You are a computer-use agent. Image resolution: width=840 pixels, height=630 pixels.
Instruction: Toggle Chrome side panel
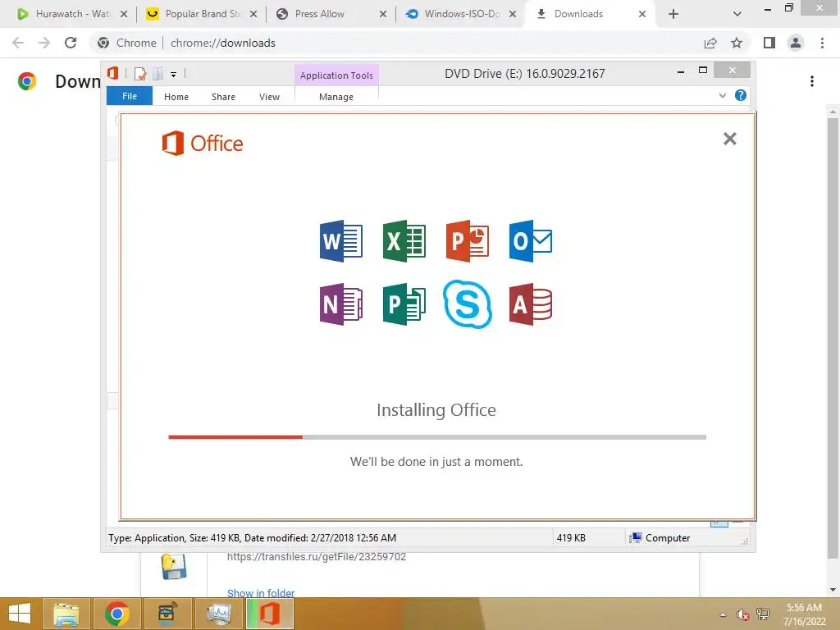click(769, 43)
